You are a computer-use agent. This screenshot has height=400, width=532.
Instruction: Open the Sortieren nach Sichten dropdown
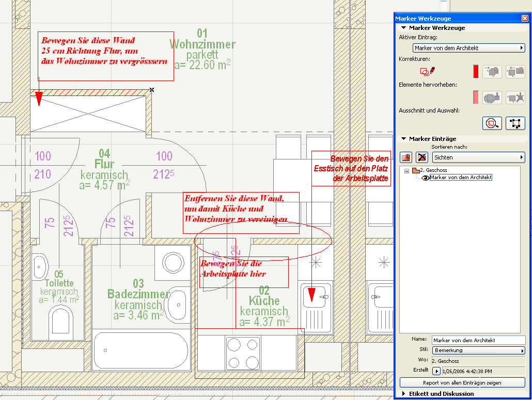click(x=478, y=157)
